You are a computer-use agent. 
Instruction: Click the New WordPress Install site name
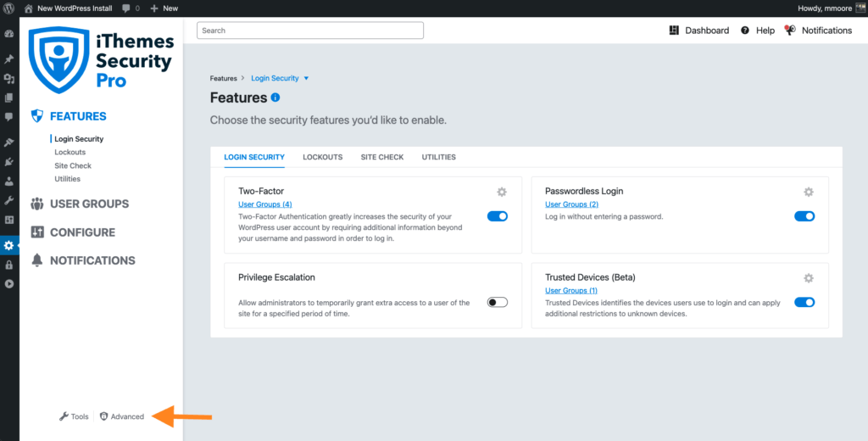[x=75, y=8]
